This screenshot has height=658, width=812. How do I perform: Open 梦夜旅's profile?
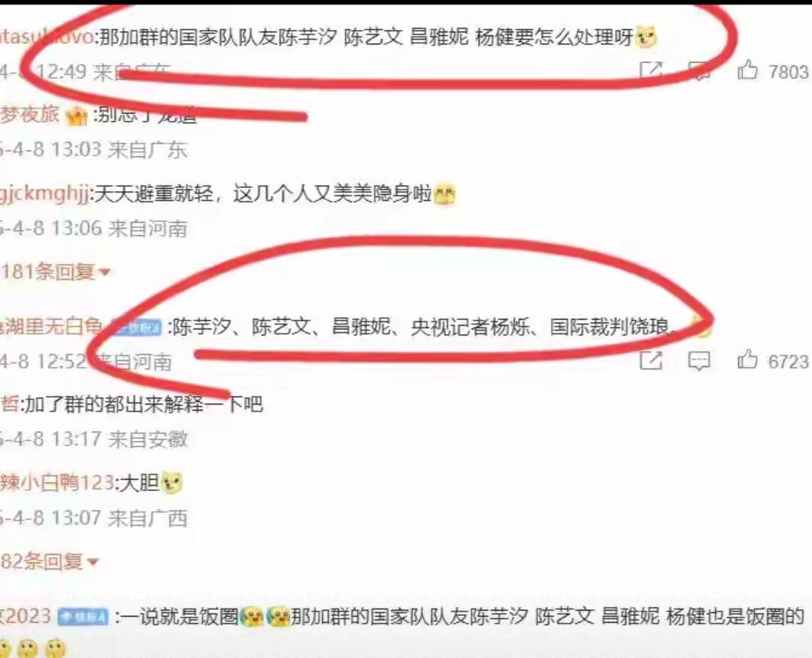click(x=30, y=114)
